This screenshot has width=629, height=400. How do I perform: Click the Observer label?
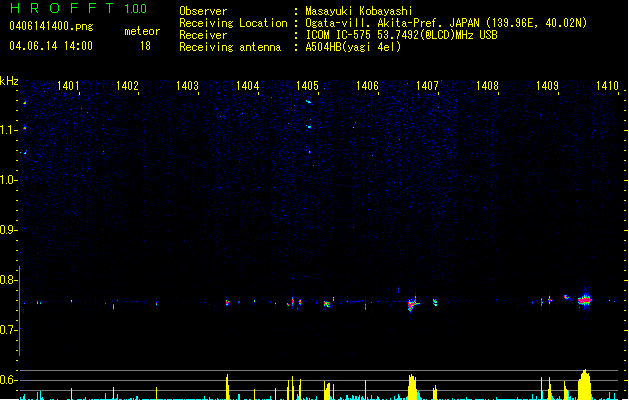tap(203, 11)
